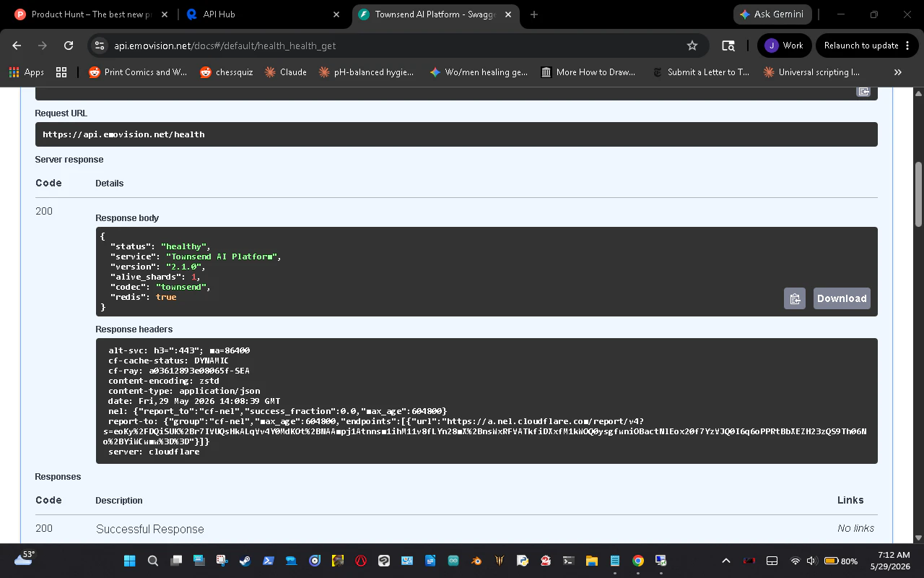This screenshot has width=924, height=578.
Task: Open pH-balanced hygiene bookmark
Action: tap(367, 72)
